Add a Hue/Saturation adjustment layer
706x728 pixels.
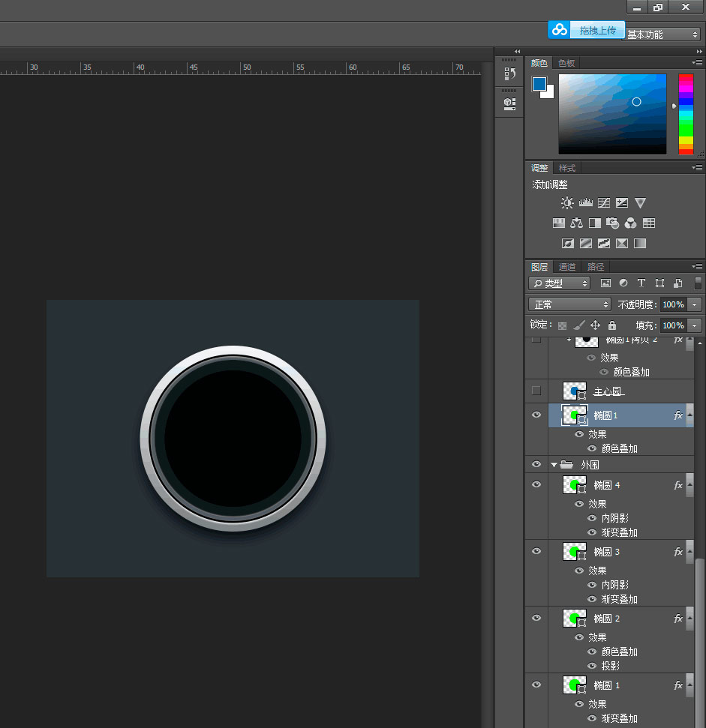(x=559, y=223)
